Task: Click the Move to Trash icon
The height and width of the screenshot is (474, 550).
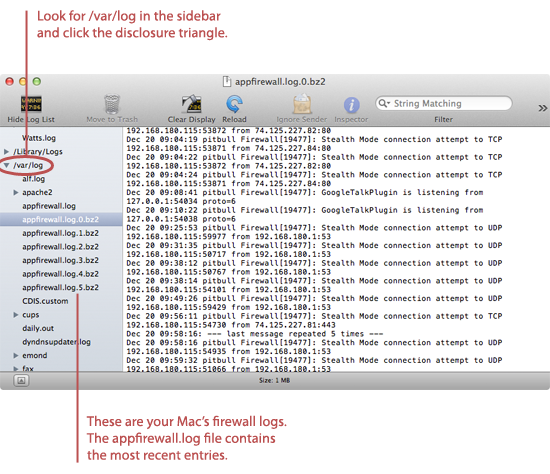Action: 112,104
